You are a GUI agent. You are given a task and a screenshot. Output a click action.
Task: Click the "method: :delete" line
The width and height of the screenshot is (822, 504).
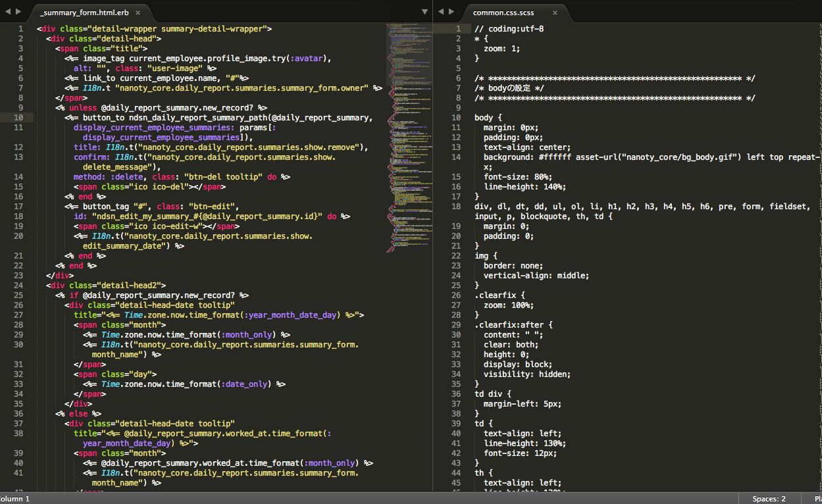pyautogui.click(x=182, y=177)
